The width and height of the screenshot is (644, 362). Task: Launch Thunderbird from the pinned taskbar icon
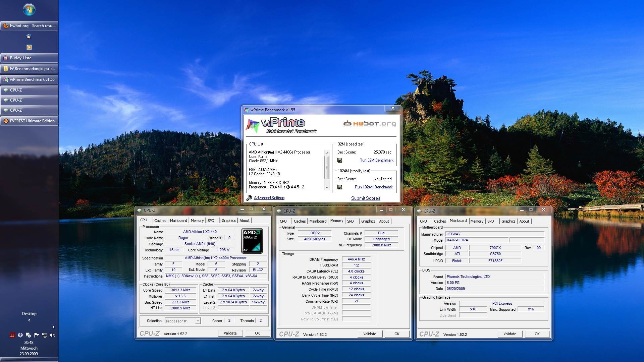[29, 36]
